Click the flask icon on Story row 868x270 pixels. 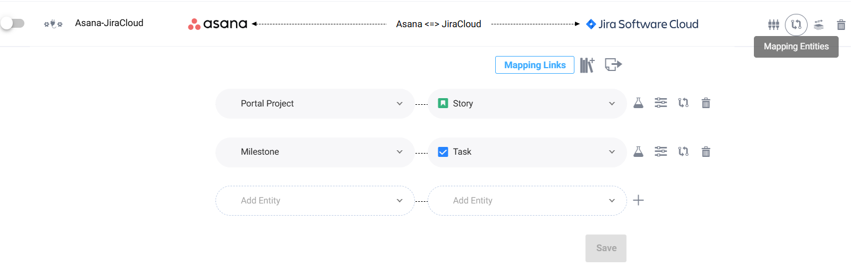click(638, 103)
